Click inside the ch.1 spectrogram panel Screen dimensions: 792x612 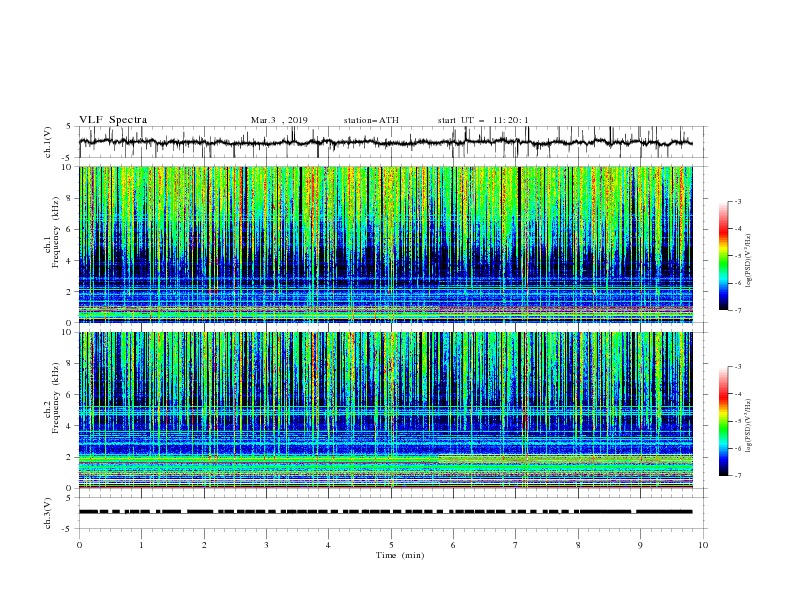pyautogui.click(x=386, y=244)
